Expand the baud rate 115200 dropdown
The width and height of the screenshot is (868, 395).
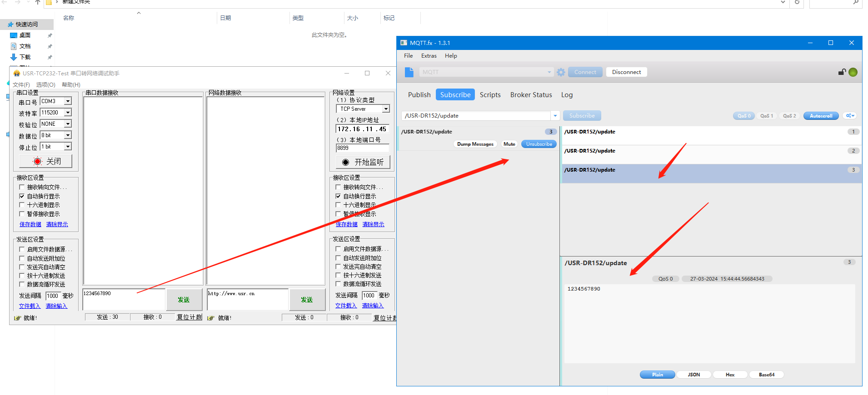coord(68,113)
